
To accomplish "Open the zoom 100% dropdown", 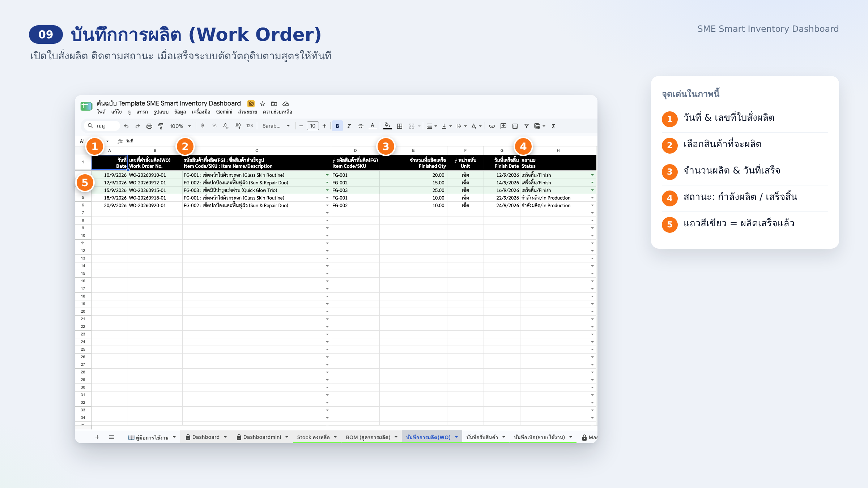I will [x=180, y=126].
